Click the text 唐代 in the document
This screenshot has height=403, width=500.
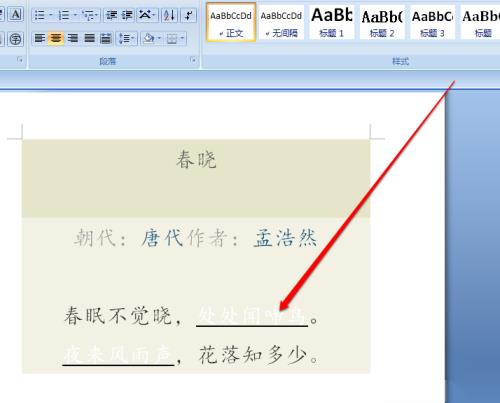162,238
